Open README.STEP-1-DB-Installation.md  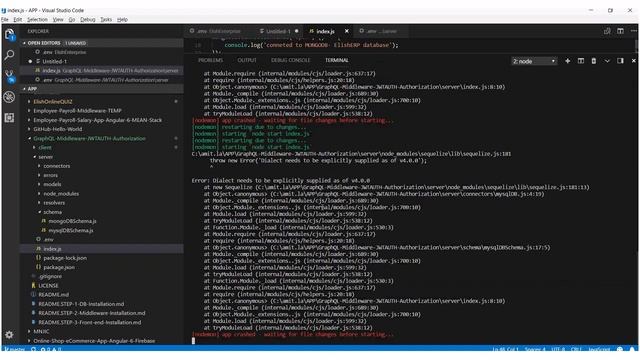tap(81, 304)
